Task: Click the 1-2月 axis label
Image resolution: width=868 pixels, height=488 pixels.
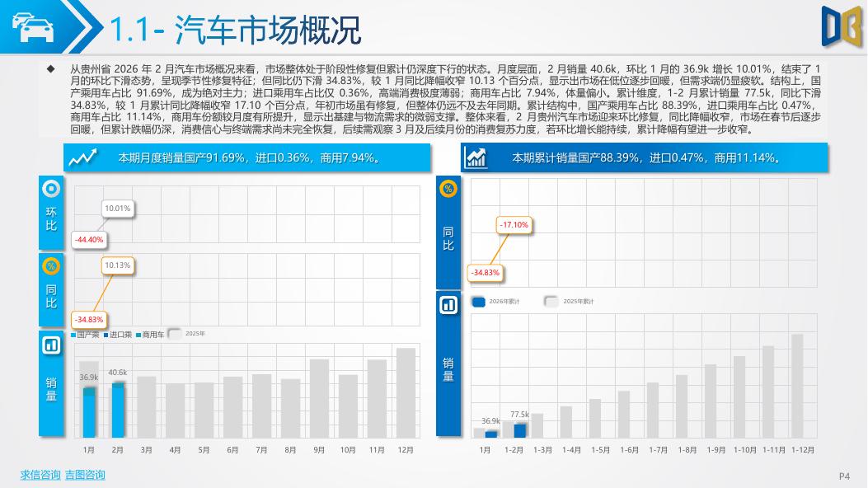Action: (514, 450)
